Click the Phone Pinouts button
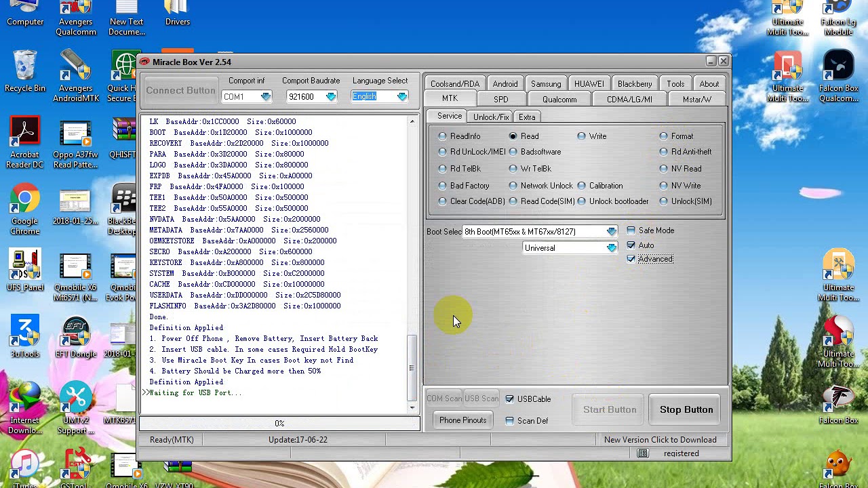Screen dimensions: 868x488 click(462, 420)
